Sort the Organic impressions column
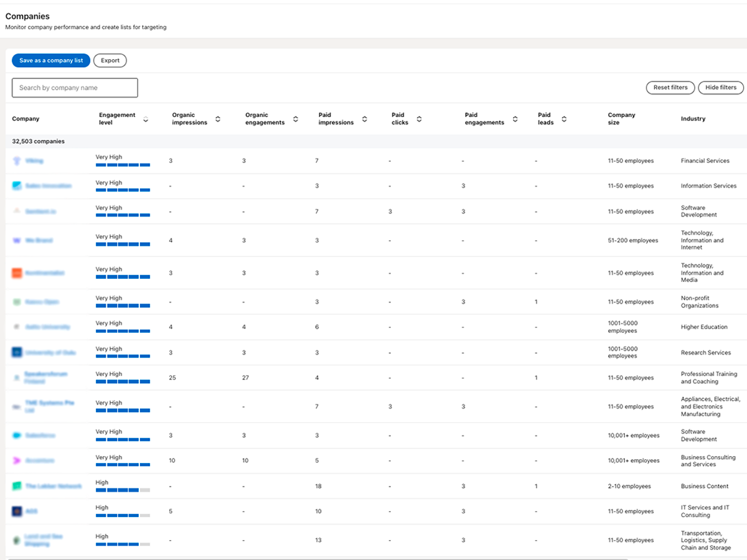This screenshot has height=560, width=747. pyautogui.click(x=218, y=119)
